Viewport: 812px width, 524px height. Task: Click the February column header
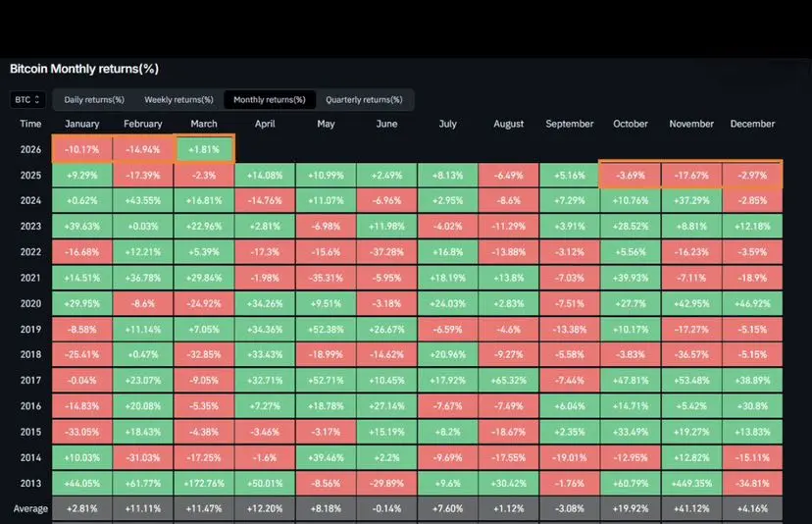tap(143, 124)
